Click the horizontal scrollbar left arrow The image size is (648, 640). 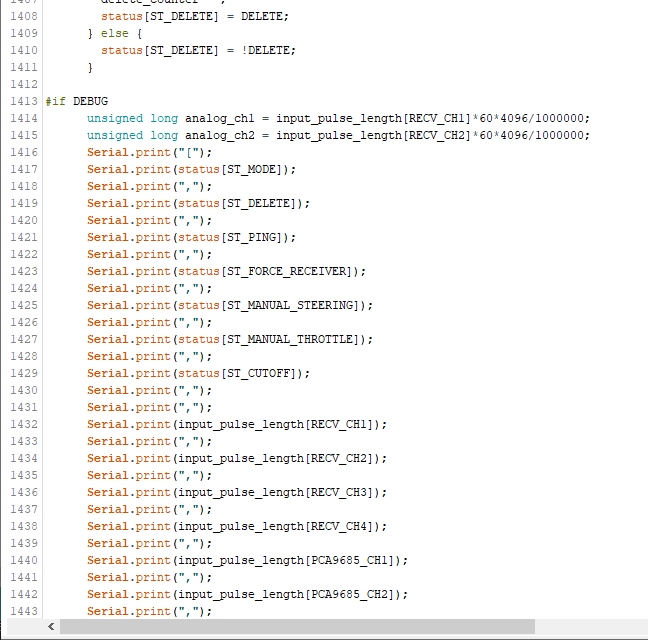tap(51, 626)
